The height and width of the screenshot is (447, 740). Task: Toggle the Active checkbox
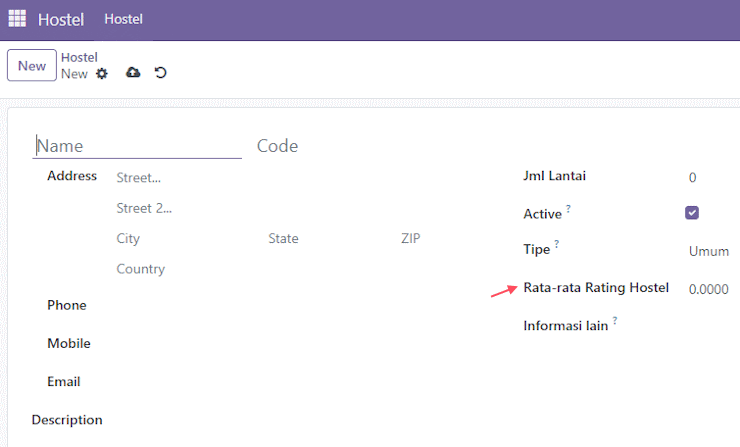tap(692, 213)
